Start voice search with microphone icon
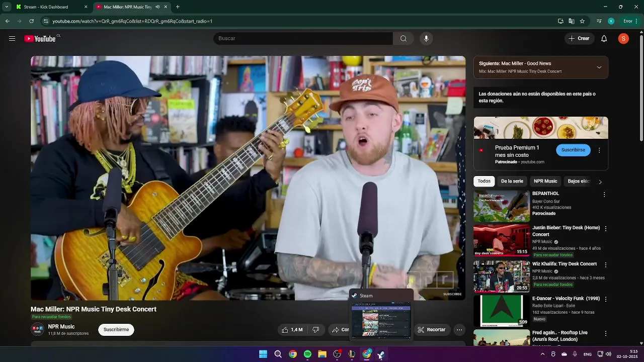644x362 pixels. pyautogui.click(x=426, y=39)
